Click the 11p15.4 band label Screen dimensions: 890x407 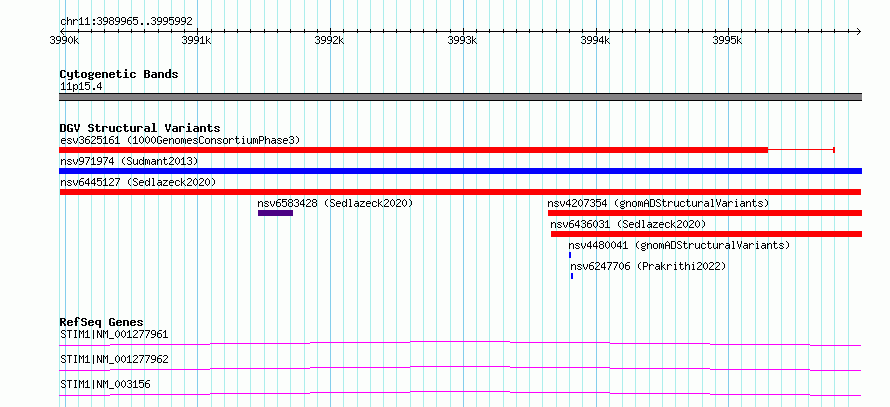click(81, 87)
